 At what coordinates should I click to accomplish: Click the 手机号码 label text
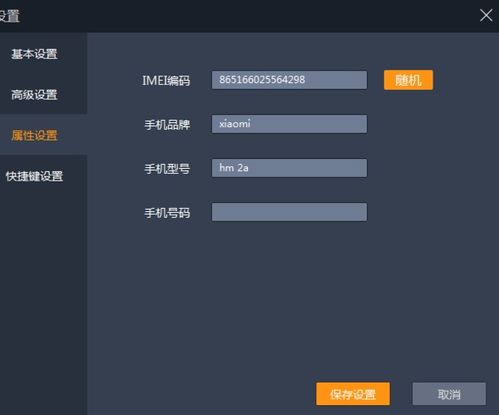167,213
